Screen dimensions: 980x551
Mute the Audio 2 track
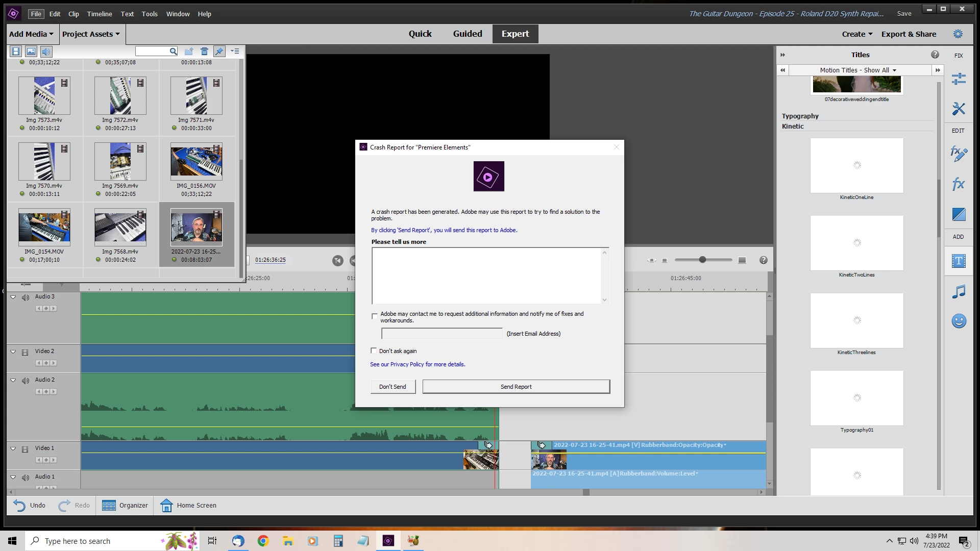(25, 381)
